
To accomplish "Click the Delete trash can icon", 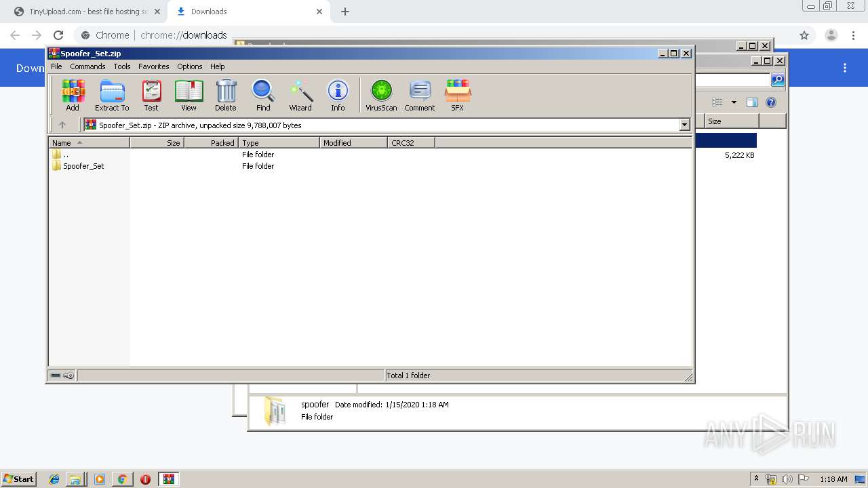I will coord(226,95).
